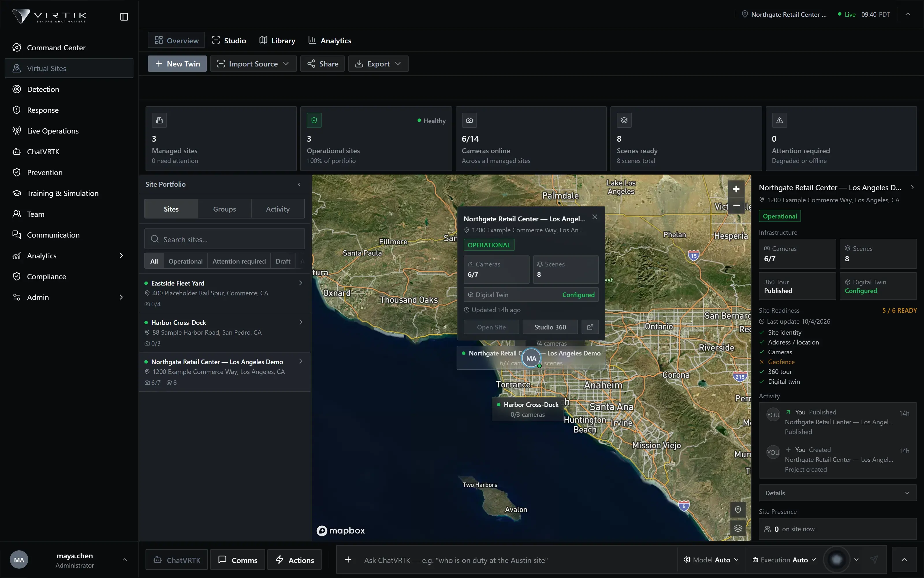Zoom in on the map
The height and width of the screenshot is (578, 924).
tap(736, 189)
